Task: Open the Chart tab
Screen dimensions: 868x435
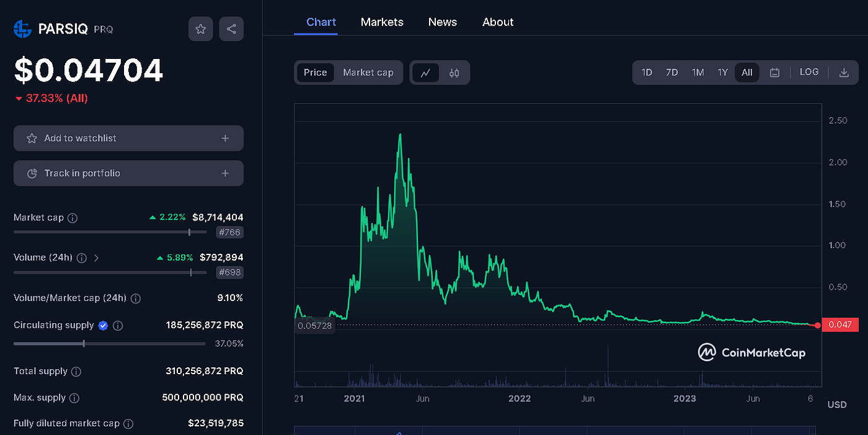Action: (x=321, y=22)
